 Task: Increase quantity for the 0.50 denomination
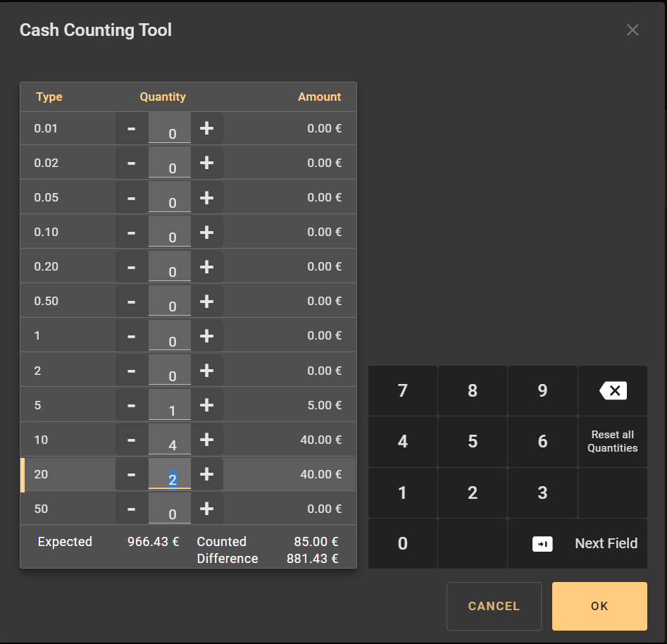[206, 301]
